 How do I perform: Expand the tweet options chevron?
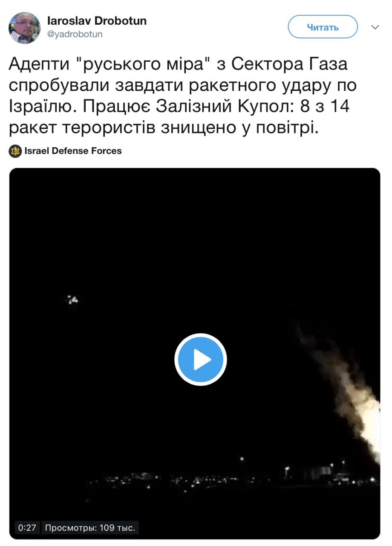tap(375, 27)
